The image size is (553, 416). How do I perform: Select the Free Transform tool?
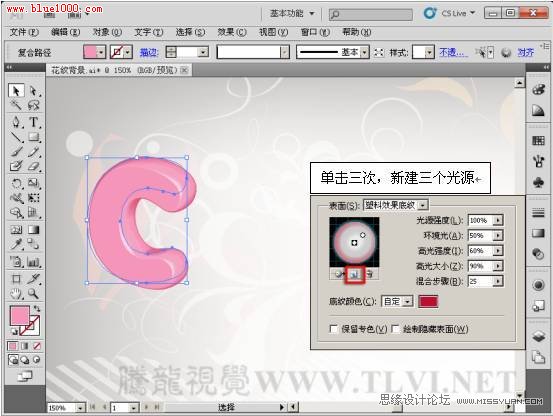click(x=34, y=198)
